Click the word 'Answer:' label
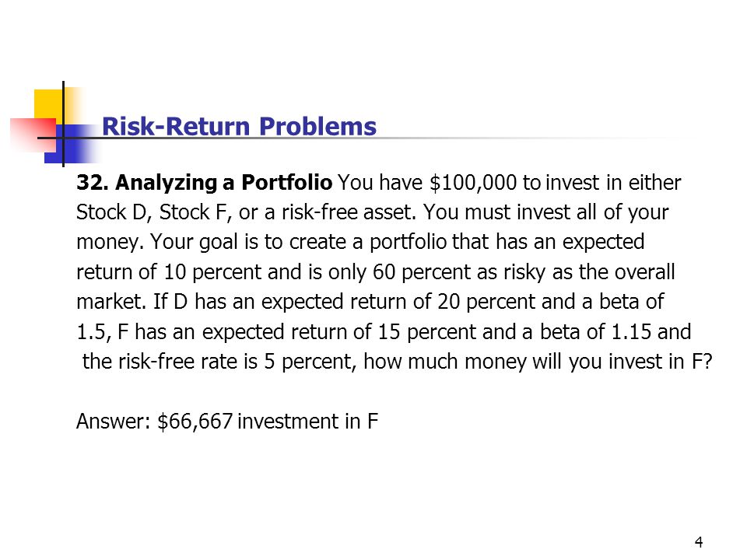This screenshot has height=560, width=747. [x=114, y=422]
